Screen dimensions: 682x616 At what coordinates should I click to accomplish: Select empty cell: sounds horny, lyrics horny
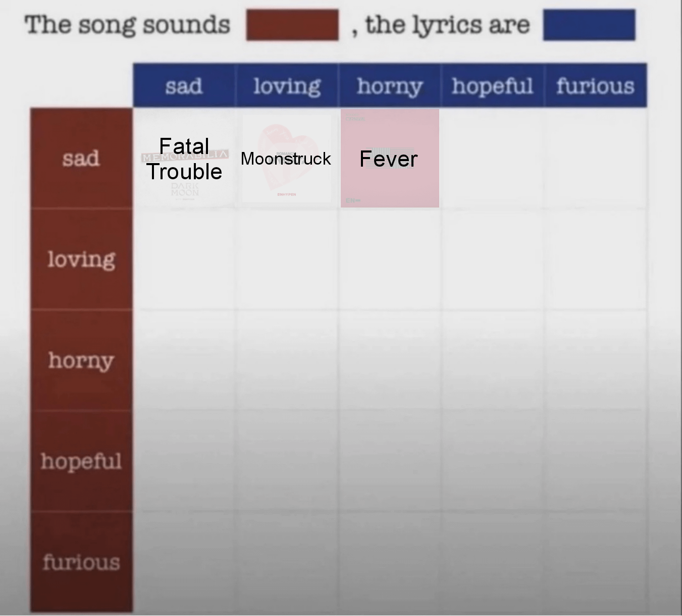coord(390,360)
